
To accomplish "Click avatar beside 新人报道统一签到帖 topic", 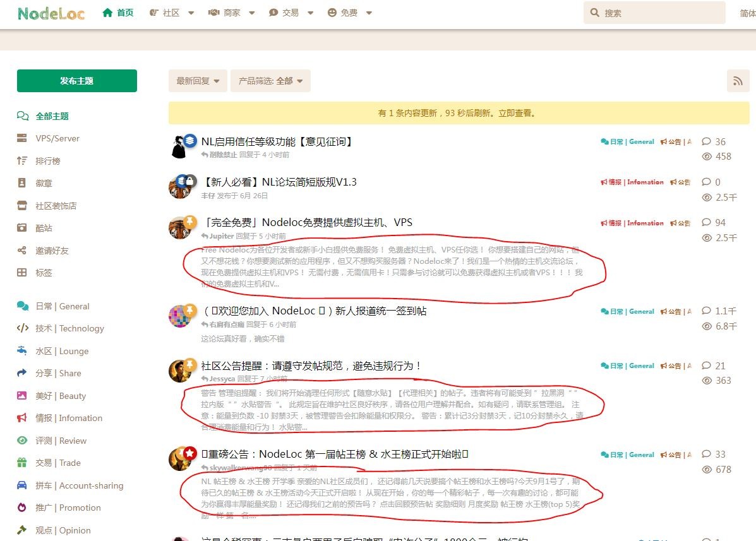I will (x=179, y=316).
